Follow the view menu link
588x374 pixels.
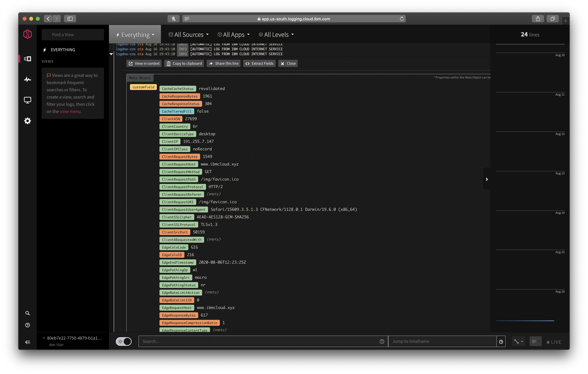point(70,111)
